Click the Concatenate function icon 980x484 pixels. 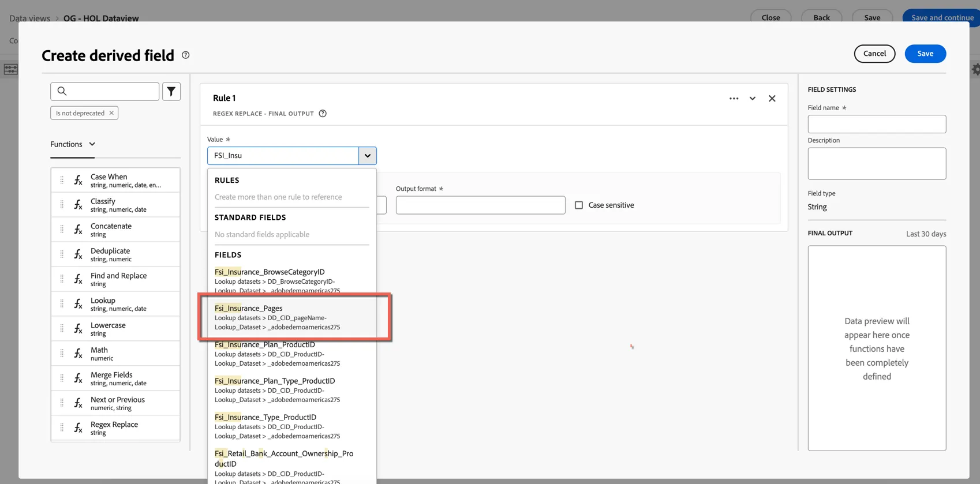tap(78, 230)
